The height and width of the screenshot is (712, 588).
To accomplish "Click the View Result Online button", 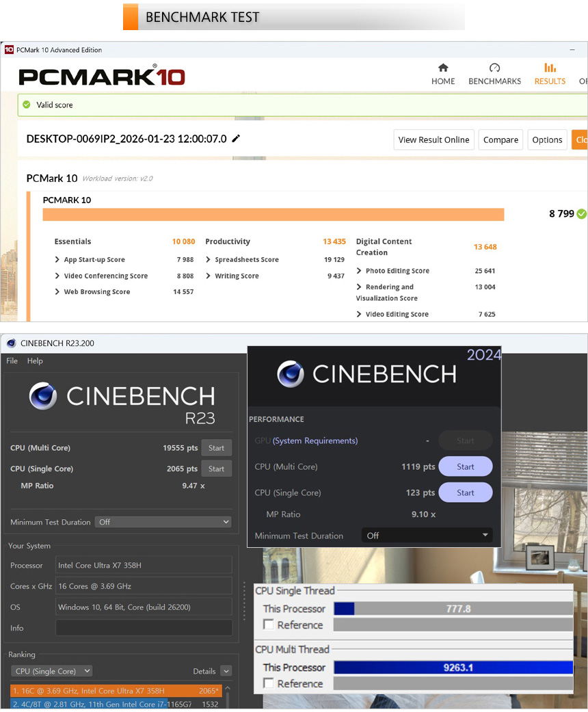I will 433,140.
